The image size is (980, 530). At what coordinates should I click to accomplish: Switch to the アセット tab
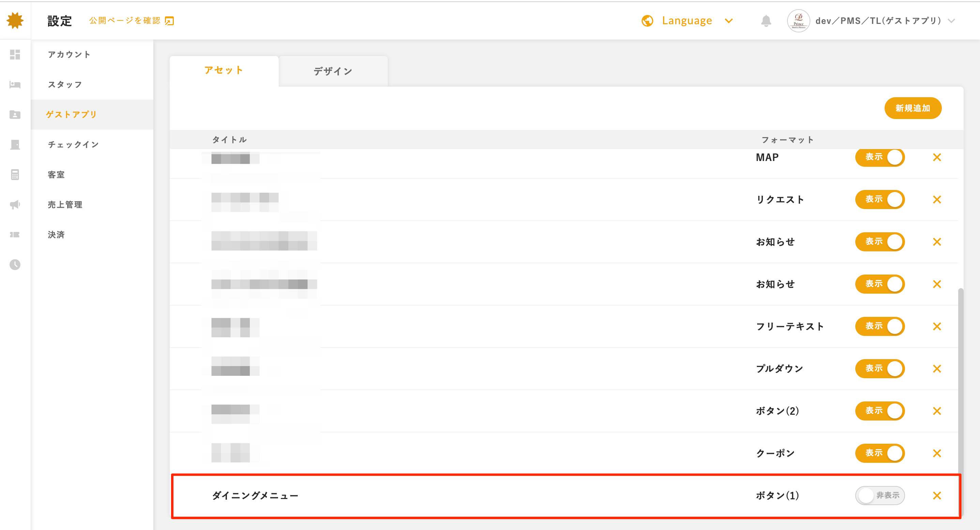[x=224, y=71]
